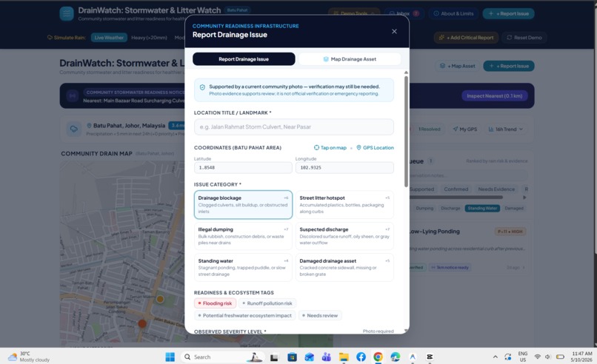Click + Report Issue in top header
The width and height of the screenshot is (597, 364).
[x=508, y=14]
